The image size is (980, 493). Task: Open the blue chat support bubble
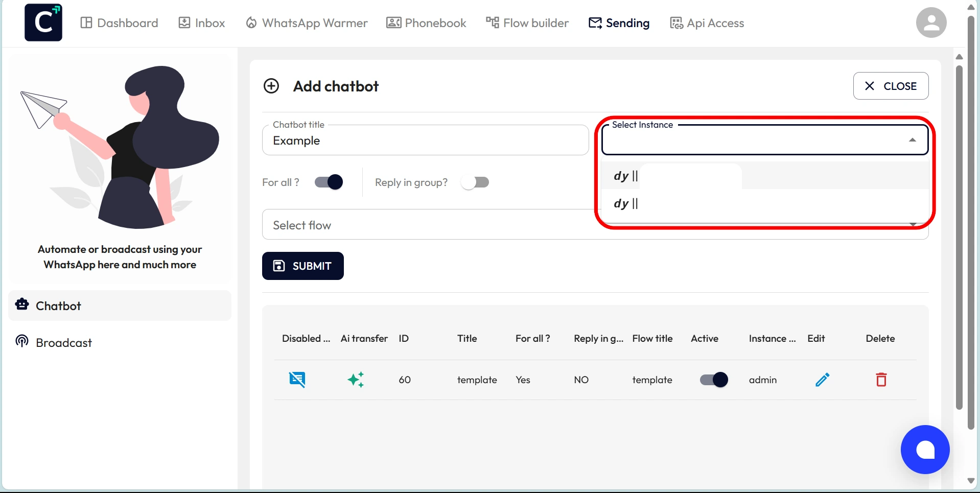925,450
